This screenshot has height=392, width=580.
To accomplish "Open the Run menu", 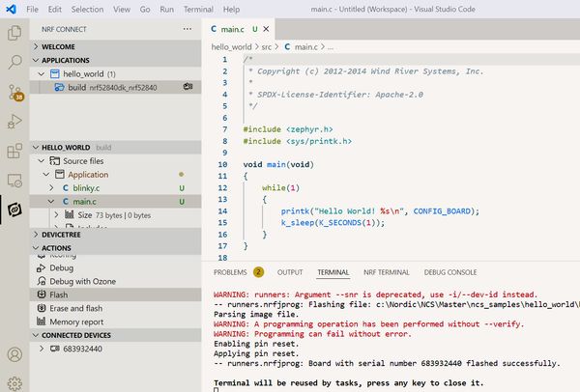I will [167, 10].
